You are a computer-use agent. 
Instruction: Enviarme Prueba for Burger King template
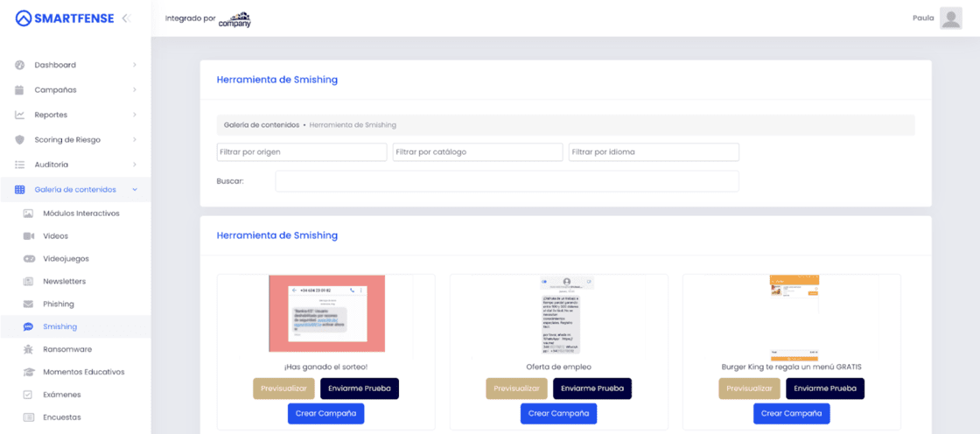tap(825, 388)
